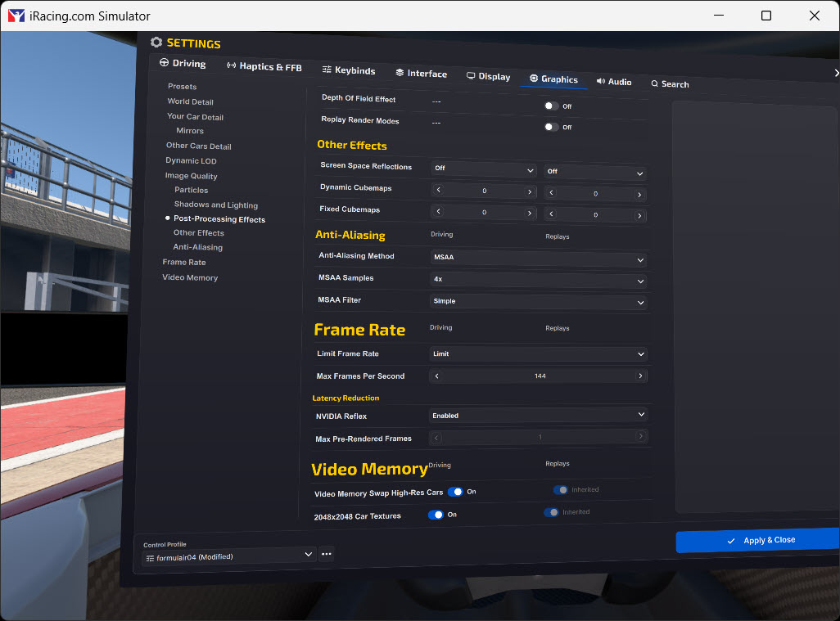Click the Keybinds sliders icon
840x621 pixels.
tap(327, 70)
